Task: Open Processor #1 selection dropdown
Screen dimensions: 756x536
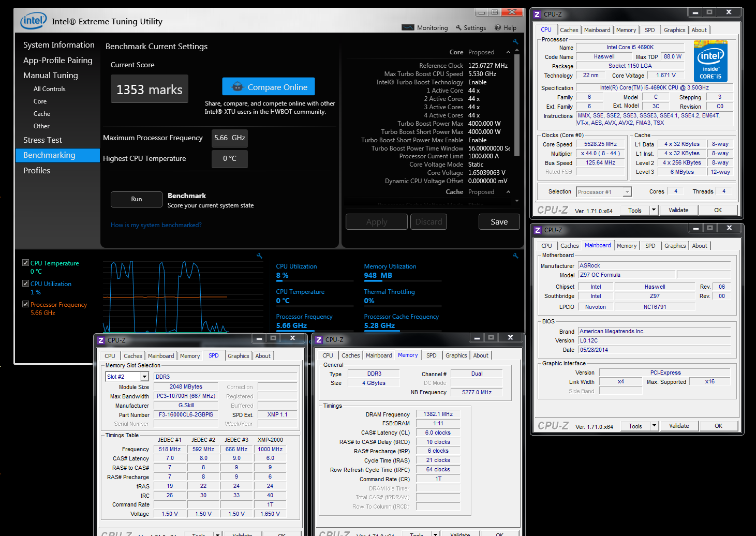Action: (627, 192)
